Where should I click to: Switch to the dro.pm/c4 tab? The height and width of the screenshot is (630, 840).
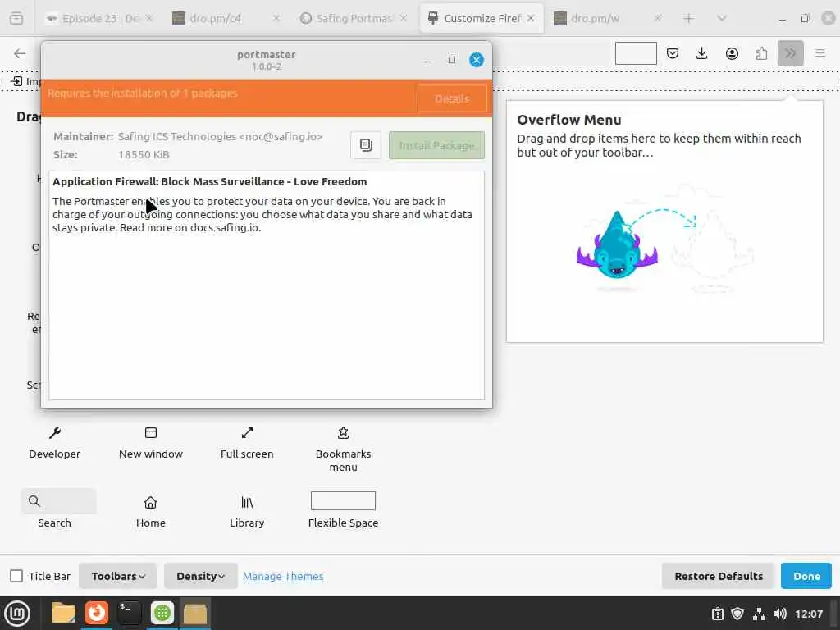(214, 18)
